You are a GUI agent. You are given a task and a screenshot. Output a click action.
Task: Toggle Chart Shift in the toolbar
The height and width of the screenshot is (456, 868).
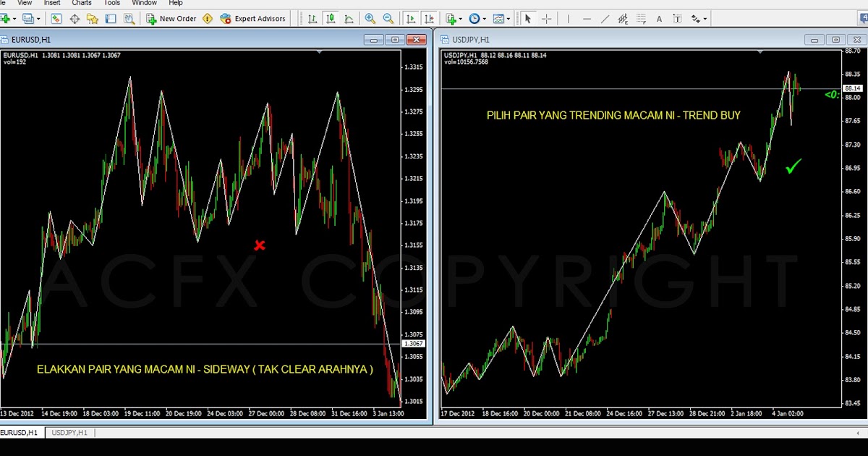click(x=429, y=18)
